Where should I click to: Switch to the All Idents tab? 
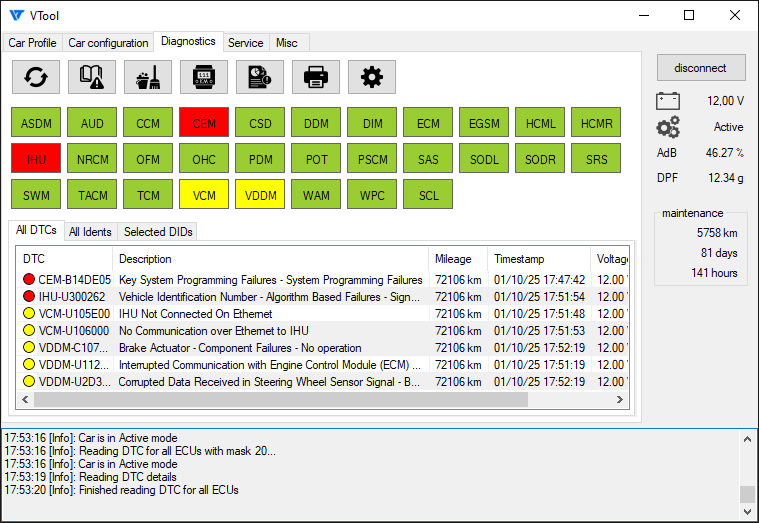[90, 232]
